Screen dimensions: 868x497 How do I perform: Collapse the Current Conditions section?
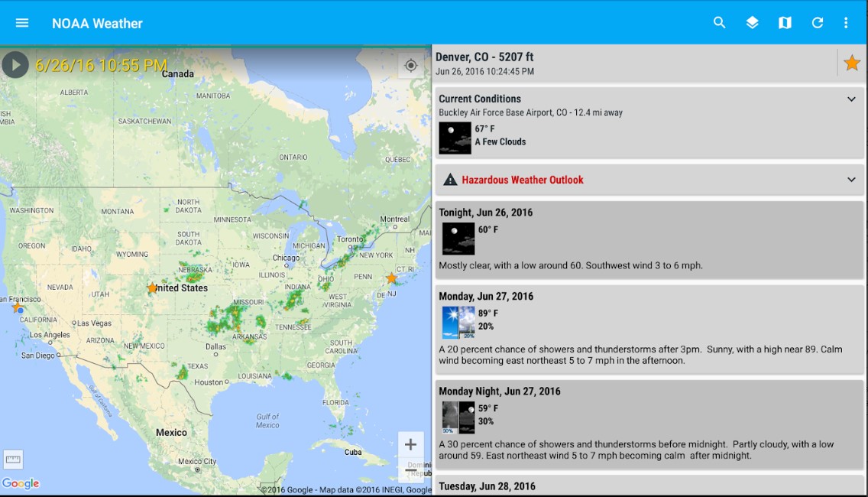[x=851, y=99]
